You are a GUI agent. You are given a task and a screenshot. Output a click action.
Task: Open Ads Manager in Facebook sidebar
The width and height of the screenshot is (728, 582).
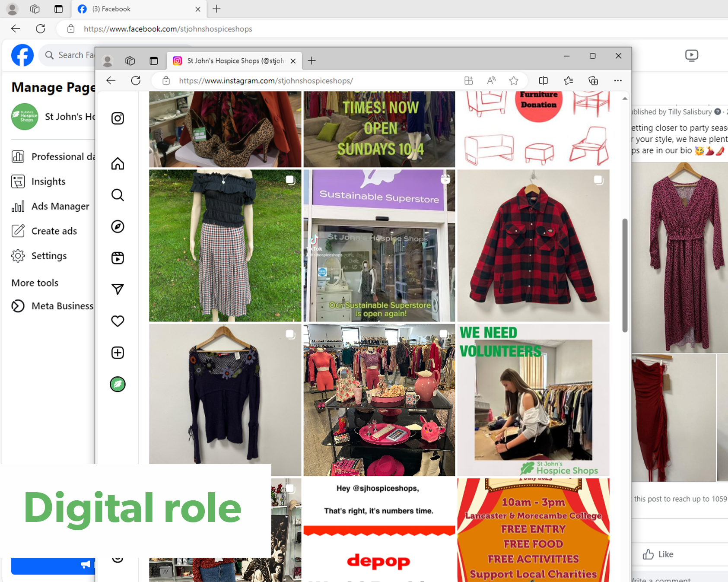pyautogui.click(x=51, y=206)
